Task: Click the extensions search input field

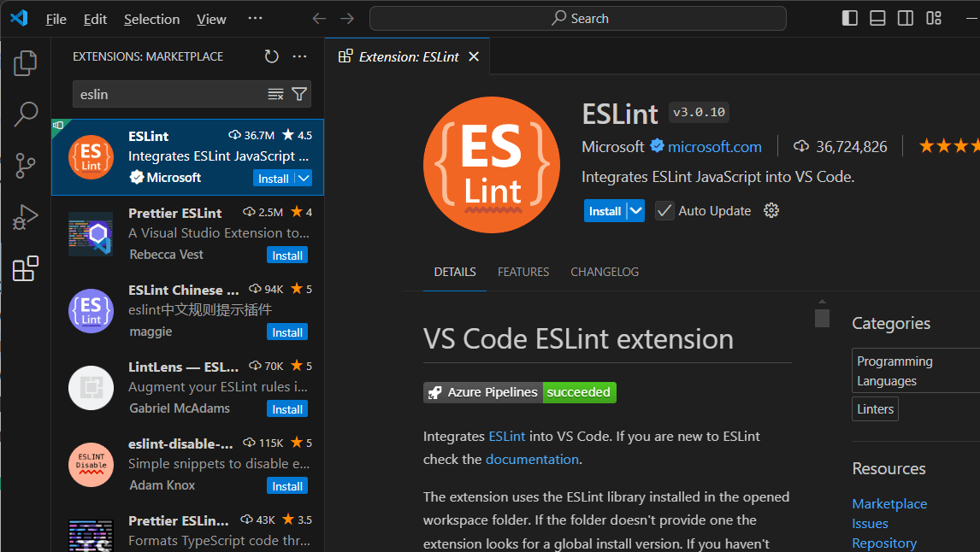Action: (171, 94)
